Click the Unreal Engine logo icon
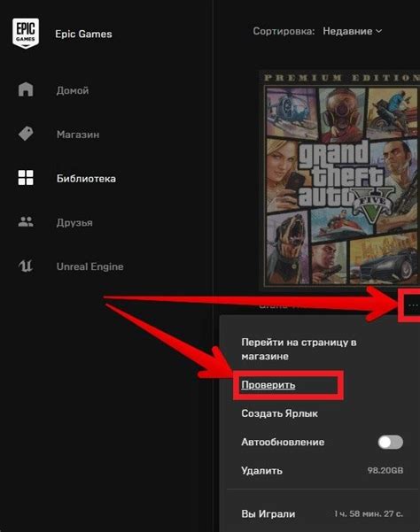 coord(26,266)
